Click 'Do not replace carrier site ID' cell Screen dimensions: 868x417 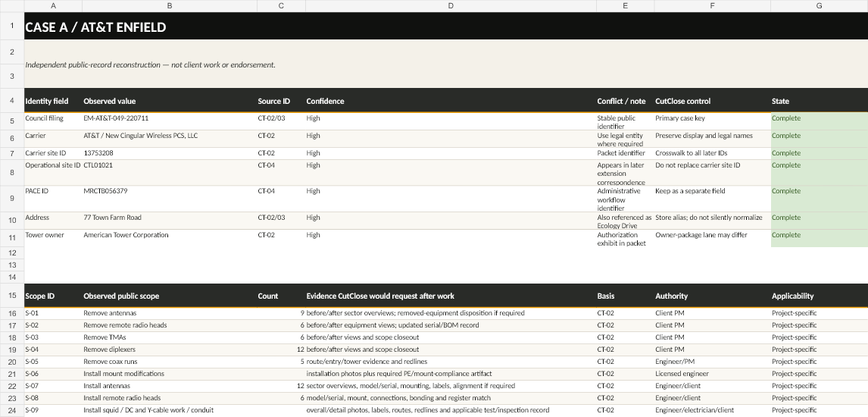tap(712, 173)
